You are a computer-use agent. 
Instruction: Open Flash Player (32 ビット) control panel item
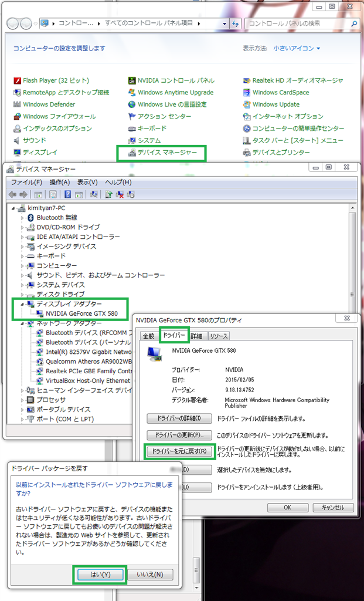pyautogui.click(x=52, y=80)
